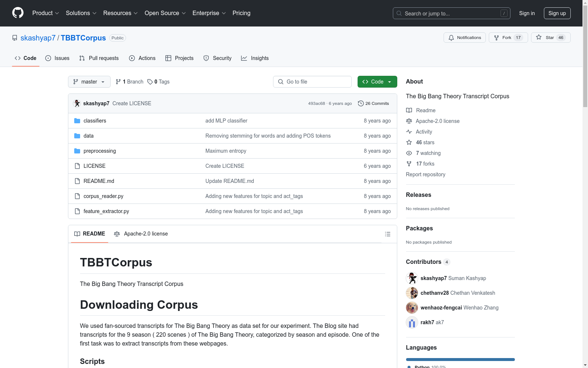Click the book icon next to Readme
Viewport: 588px width, 368px height.
click(x=409, y=110)
